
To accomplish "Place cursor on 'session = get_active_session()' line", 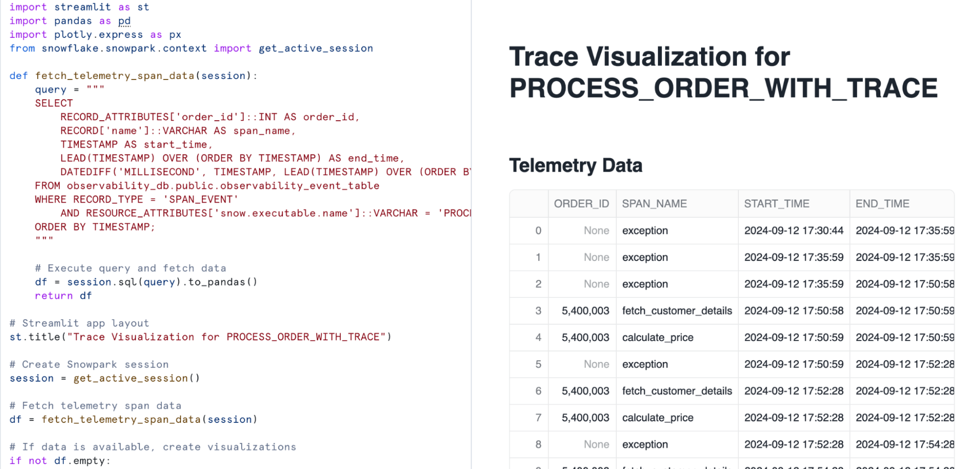I will pyautogui.click(x=104, y=378).
